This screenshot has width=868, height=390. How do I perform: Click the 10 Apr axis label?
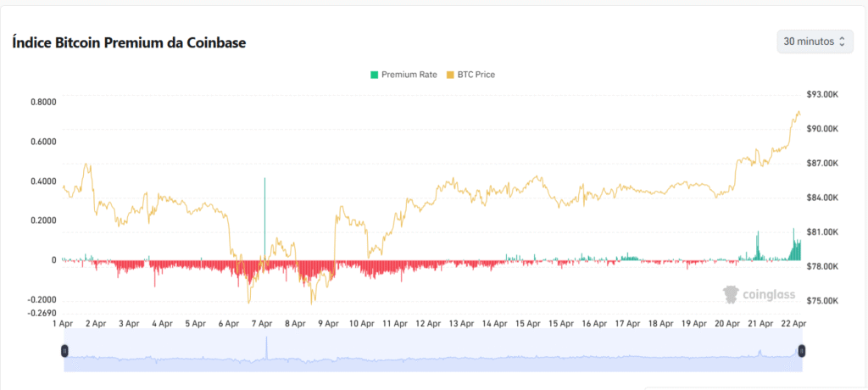tap(362, 323)
